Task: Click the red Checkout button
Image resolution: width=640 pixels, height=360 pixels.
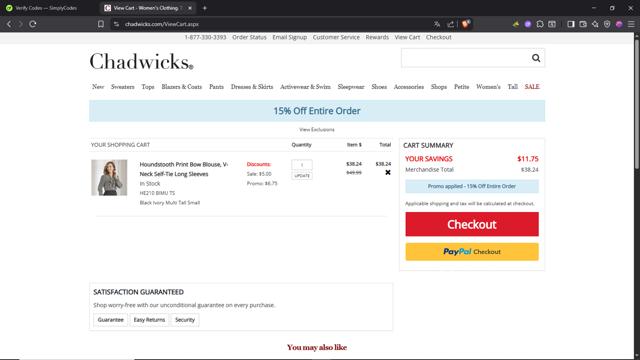Action: click(472, 224)
